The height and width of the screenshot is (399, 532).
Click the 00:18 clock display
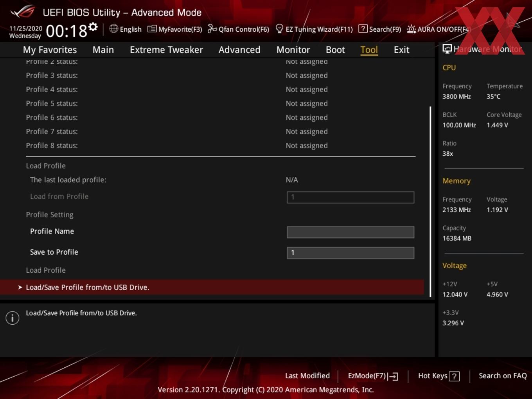[66, 31]
